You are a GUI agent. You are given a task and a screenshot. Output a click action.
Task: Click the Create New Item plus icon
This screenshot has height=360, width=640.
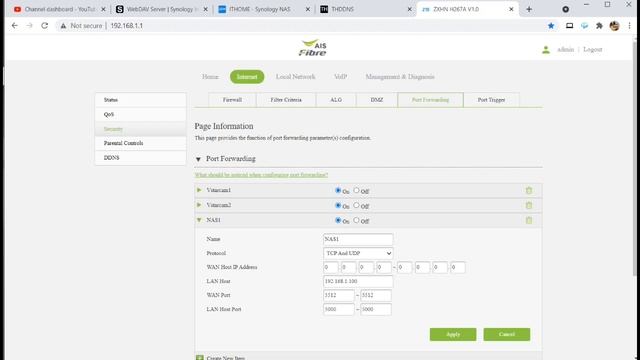(x=200, y=358)
